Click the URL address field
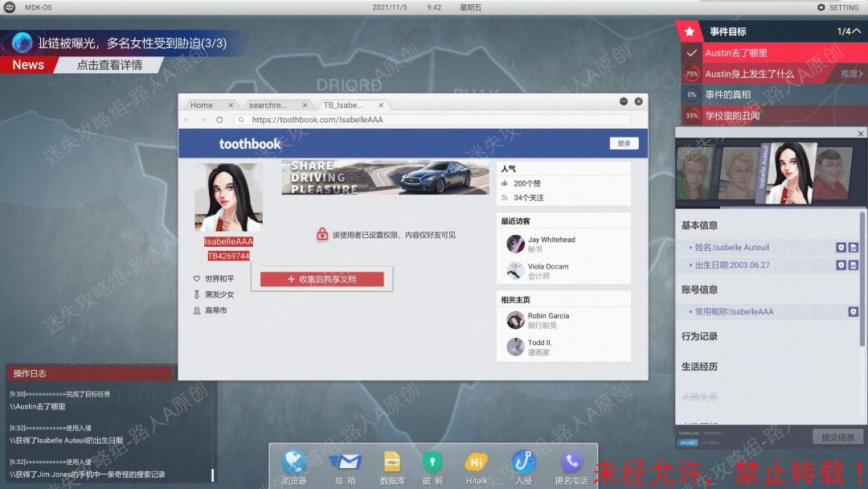This screenshot has height=489, width=868. (433, 120)
